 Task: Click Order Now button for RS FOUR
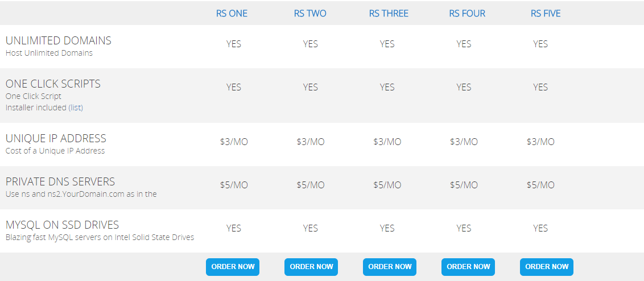point(468,267)
